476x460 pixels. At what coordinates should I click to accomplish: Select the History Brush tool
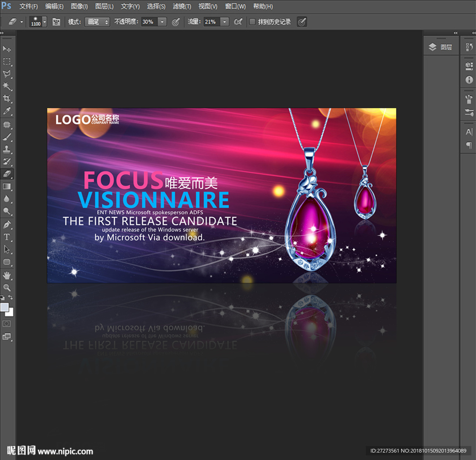[7, 162]
